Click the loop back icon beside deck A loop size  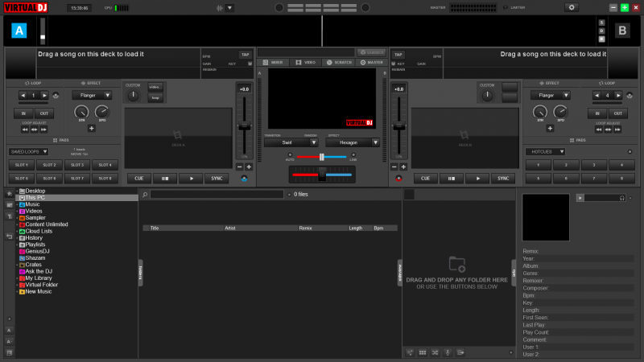click(x=56, y=96)
